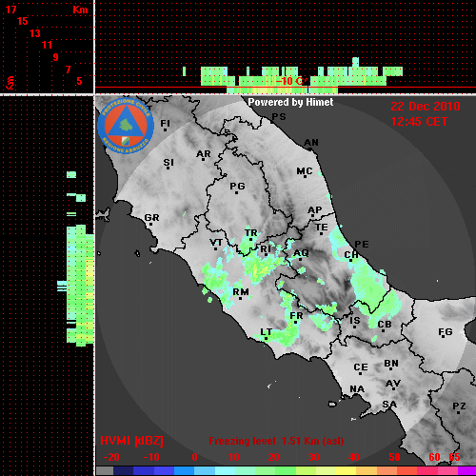476x476 pixels.
Task: Click the 22 Dec 2010 date stamp
Action: [x=426, y=107]
